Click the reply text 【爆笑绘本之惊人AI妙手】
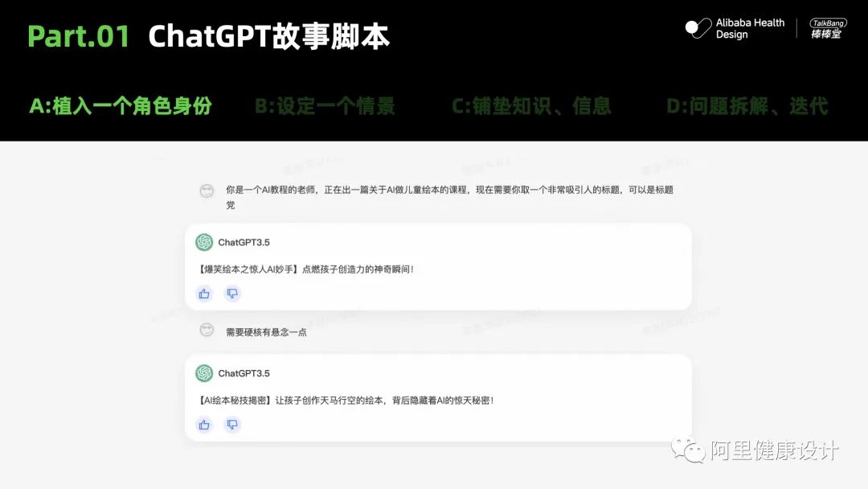The width and height of the screenshot is (868, 489). tap(305, 269)
